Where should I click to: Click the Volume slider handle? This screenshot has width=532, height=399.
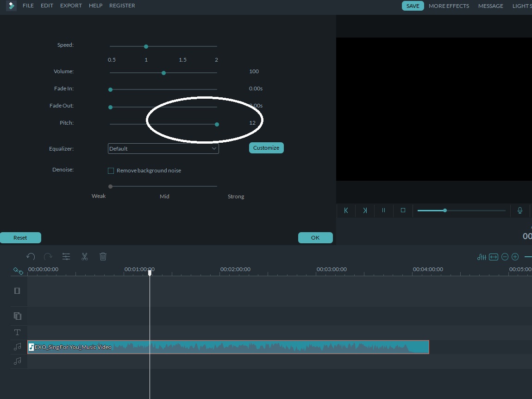click(163, 73)
